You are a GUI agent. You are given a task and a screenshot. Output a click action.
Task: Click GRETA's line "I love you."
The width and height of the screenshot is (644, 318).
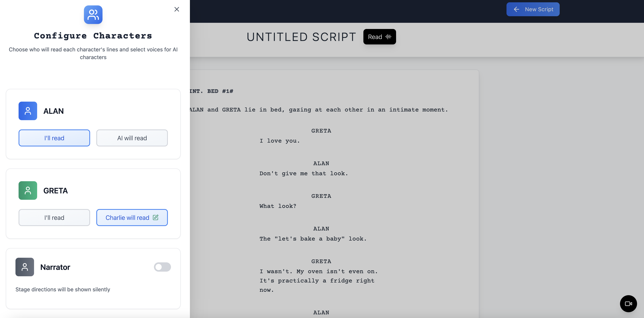(x=279, y=141)
